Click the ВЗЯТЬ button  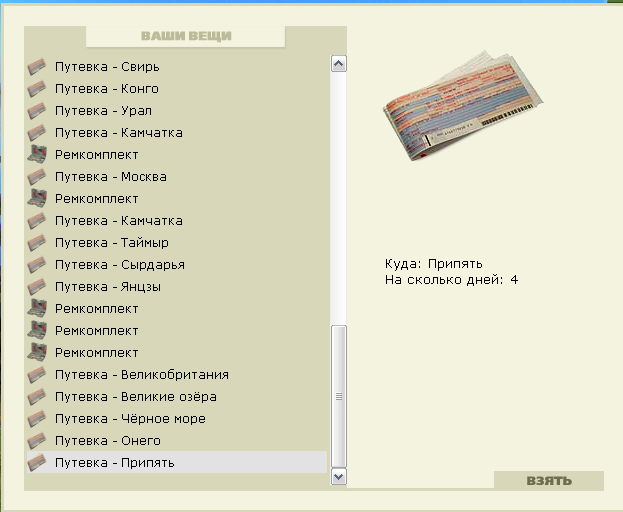(549, 481)
